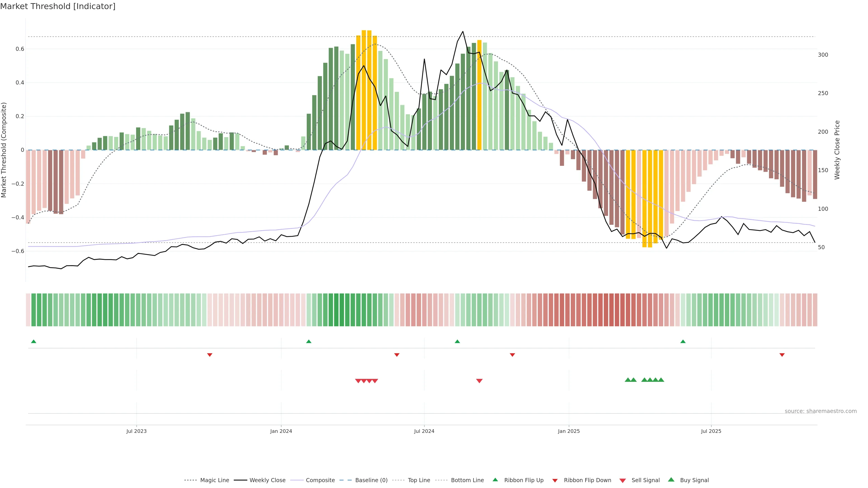Click the source: sharemaestro.com text

tap(821, 411)
